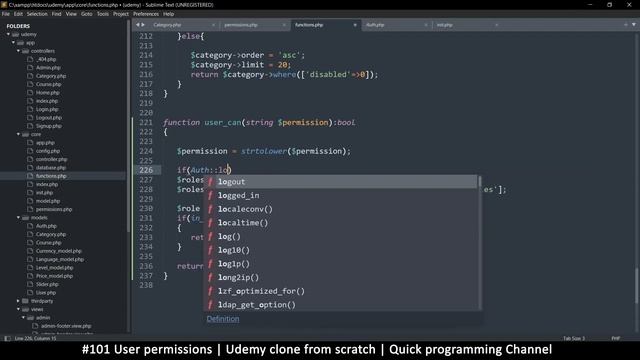Open the Project menu
640x360 pixels.
tap(121, 14)
